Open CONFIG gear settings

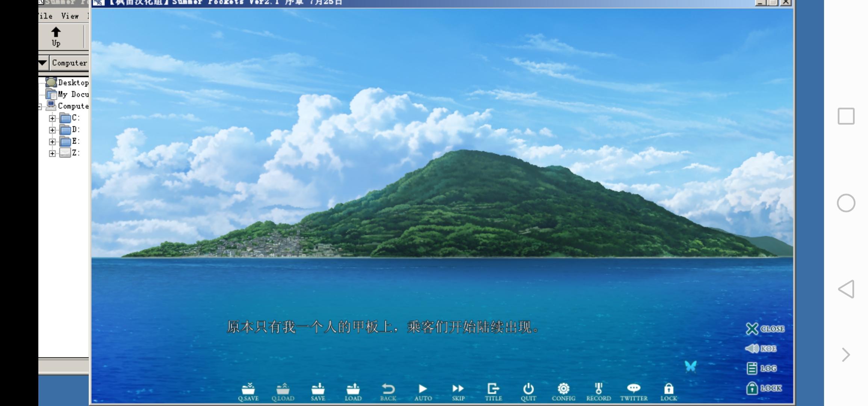[563, 392]
